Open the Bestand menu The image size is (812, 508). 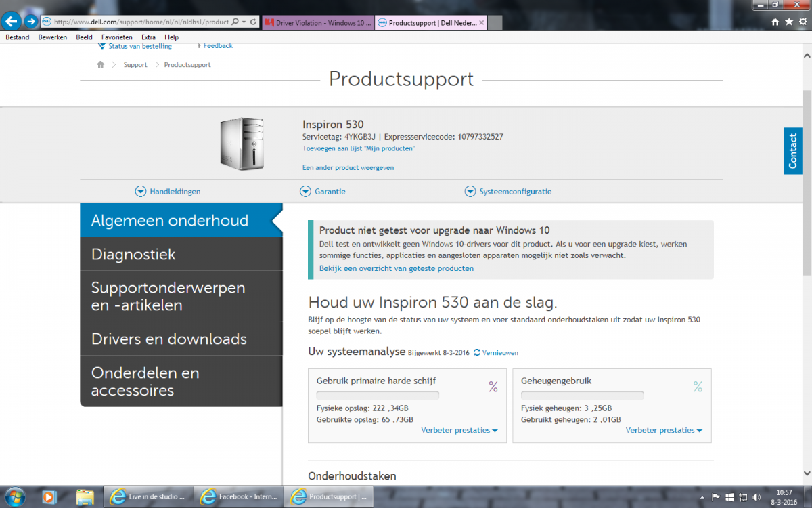18,37
